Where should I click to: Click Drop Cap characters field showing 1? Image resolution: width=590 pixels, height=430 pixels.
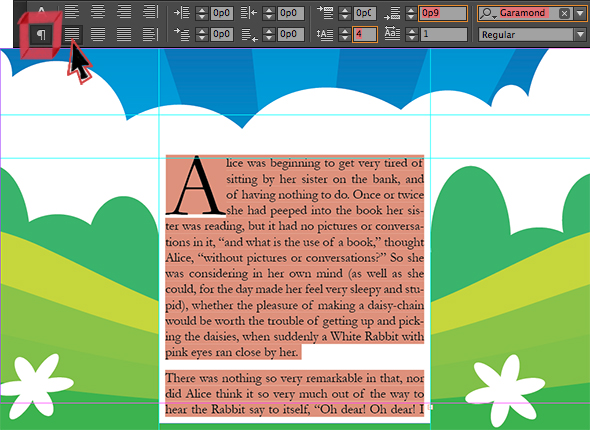pos(443,34)
